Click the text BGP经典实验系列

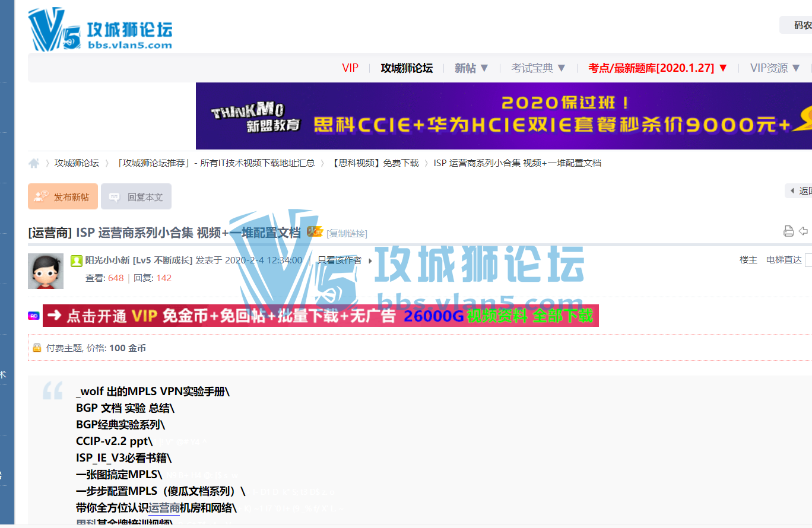[120, 425]
